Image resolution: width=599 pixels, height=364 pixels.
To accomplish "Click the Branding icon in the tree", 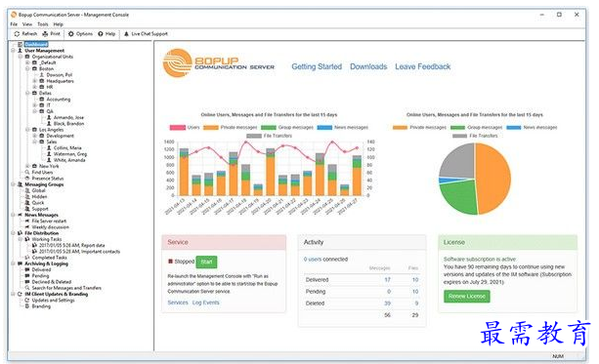I will click(27, 306).
